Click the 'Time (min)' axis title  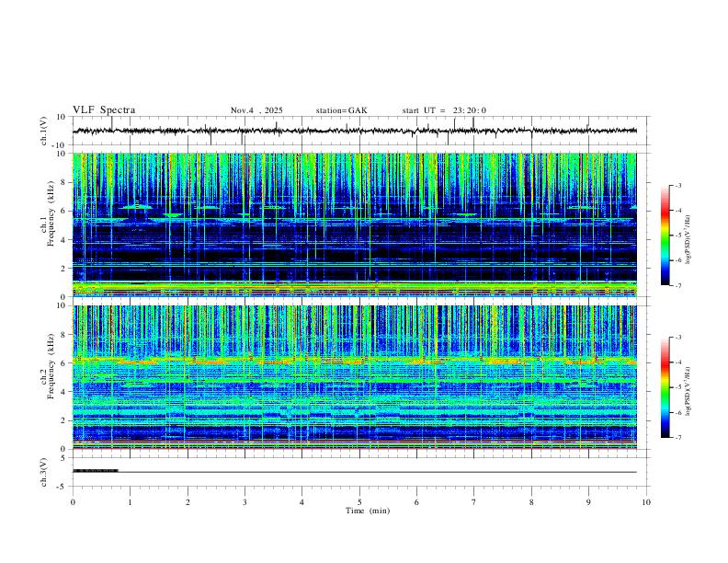point(368,511)
